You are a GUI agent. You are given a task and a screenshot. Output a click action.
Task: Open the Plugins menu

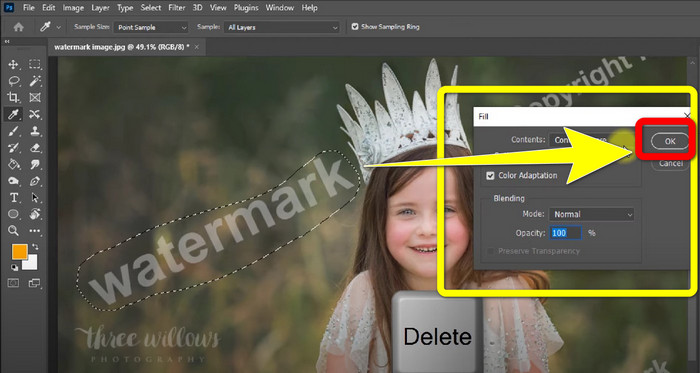[x=246, y=8]
